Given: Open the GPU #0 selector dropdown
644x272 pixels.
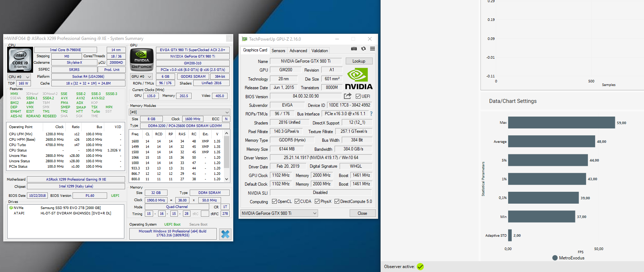Looking at the screenshot, I should point(142,77).
